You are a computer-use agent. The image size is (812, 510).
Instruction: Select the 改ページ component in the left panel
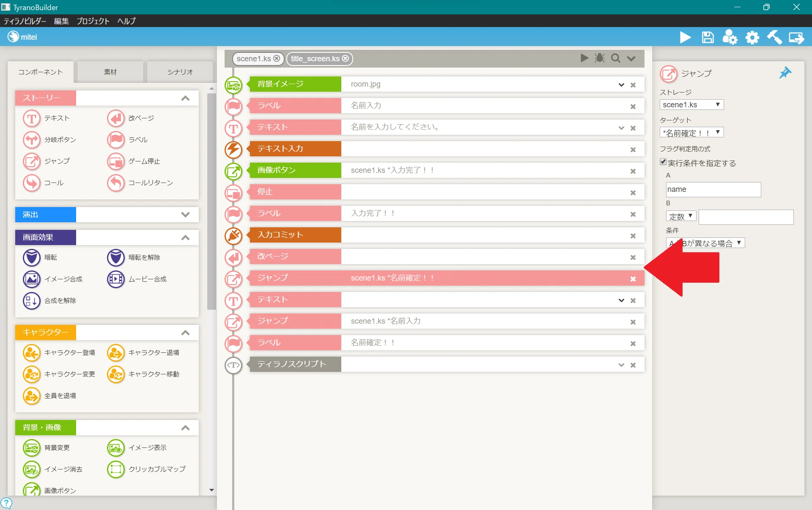coord(131,118)
